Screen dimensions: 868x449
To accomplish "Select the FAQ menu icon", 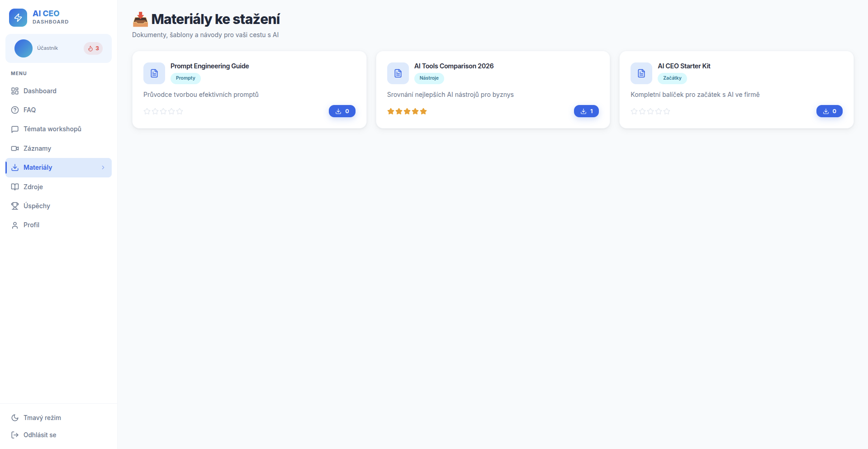I will click(14, 110).
